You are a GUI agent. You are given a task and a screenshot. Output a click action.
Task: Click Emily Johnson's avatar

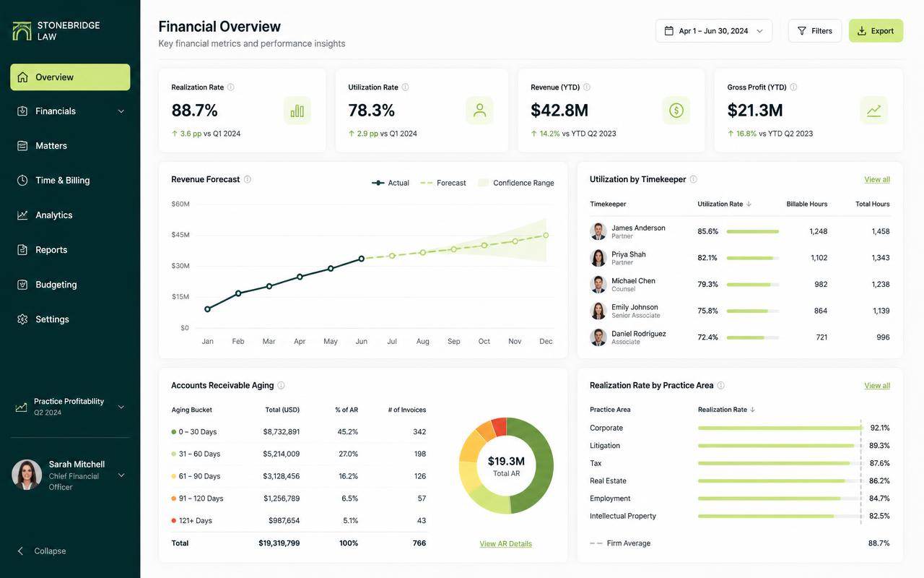pos(598,311)
